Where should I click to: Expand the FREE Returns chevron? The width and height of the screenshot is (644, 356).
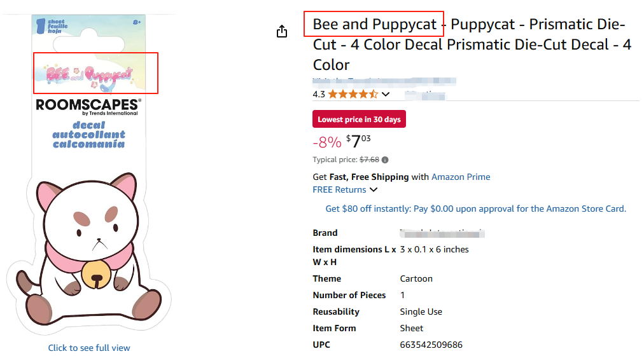pyautogui.click(x=374, y=189)
